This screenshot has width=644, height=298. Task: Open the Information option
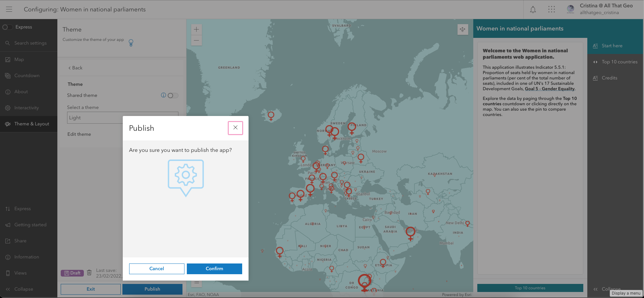pos(29,257)
